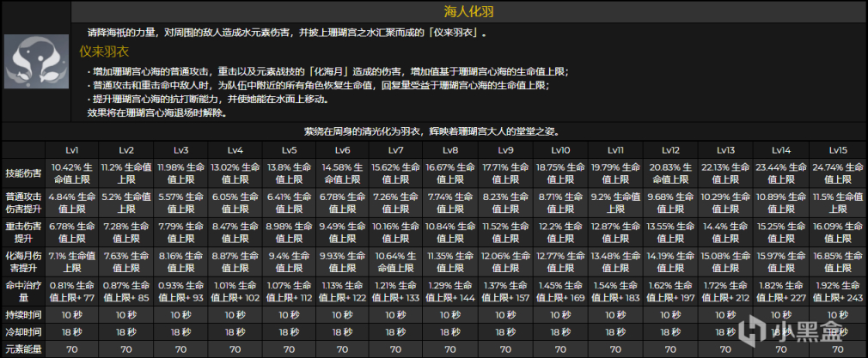868x358 pixels.
Task: Select the Lv5 column header
Action: point(289,150)
